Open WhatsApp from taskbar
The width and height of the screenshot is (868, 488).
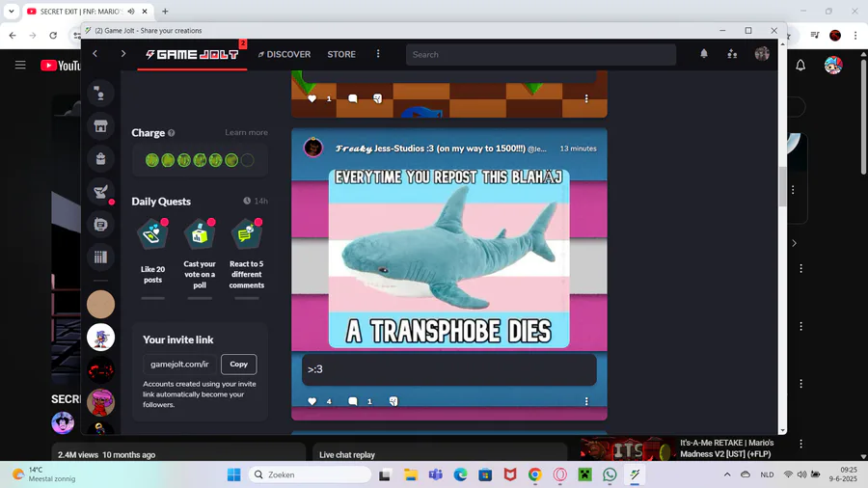[610, 474]
